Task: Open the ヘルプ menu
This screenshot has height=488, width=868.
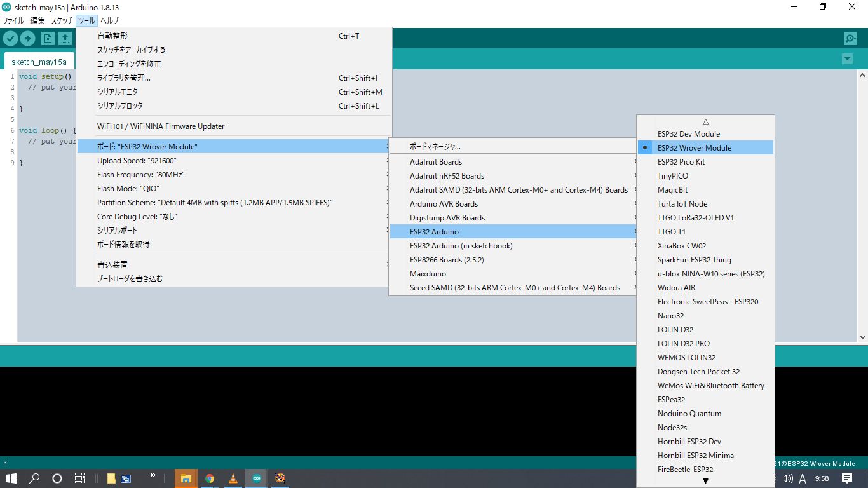Action: point(109,20)
